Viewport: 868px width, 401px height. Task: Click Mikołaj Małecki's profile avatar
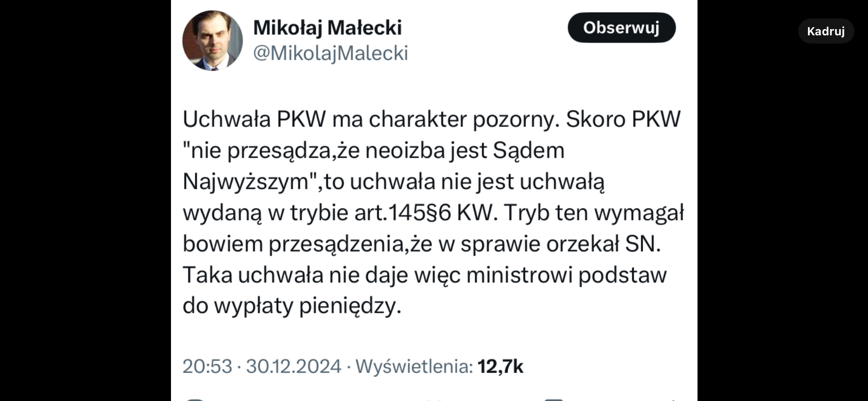point(212,41)
